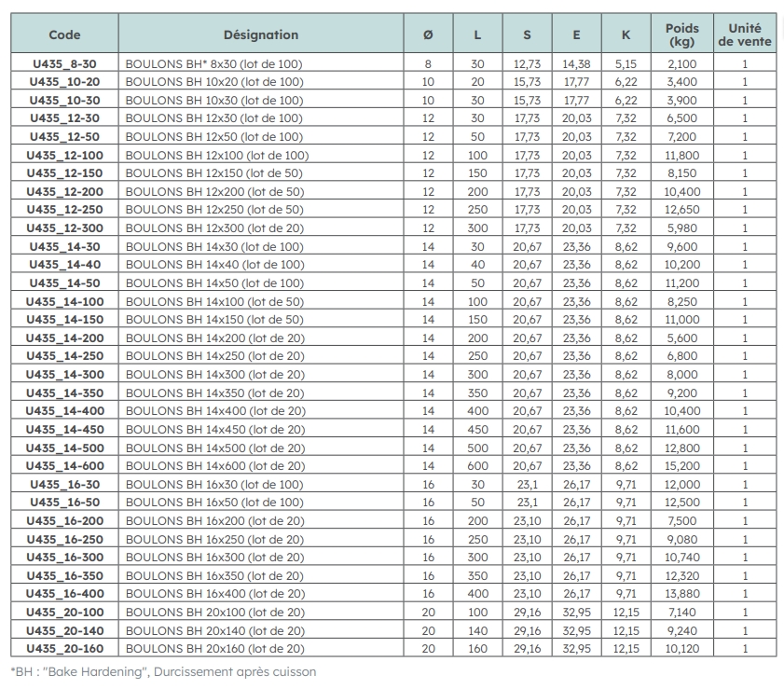
Task: Click product code U435_16-400
Action: 64,594
